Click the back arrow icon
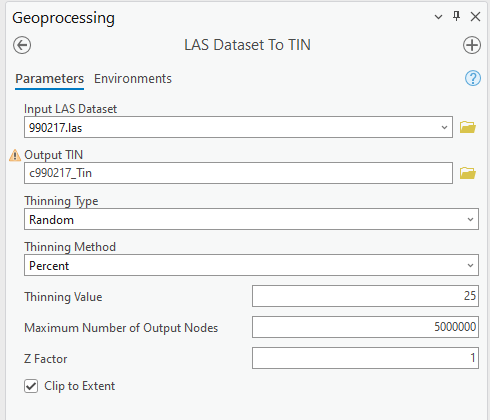The image size is (490, 420). [22, 45]
